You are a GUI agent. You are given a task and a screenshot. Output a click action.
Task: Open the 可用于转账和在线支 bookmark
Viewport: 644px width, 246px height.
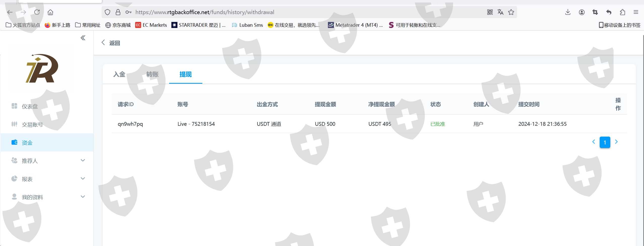(414, 25)
